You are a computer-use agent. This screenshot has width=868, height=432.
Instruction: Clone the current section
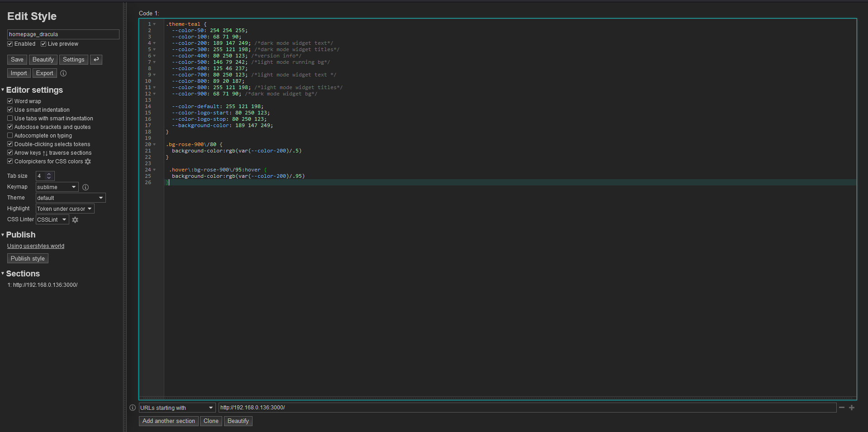(x=210, y=421)
